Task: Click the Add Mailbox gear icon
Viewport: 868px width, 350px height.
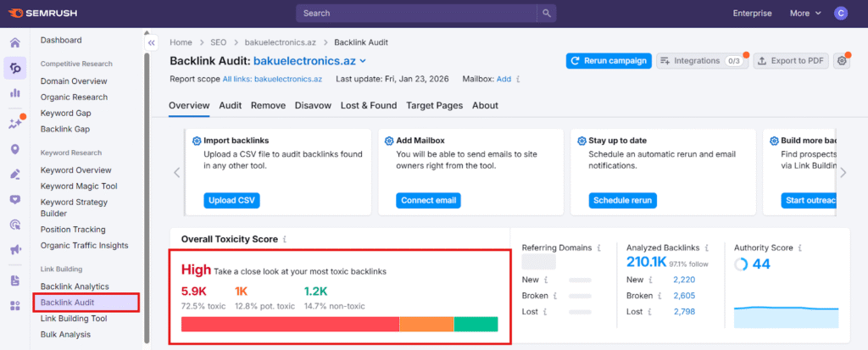Action: click(x=389, y=141)
